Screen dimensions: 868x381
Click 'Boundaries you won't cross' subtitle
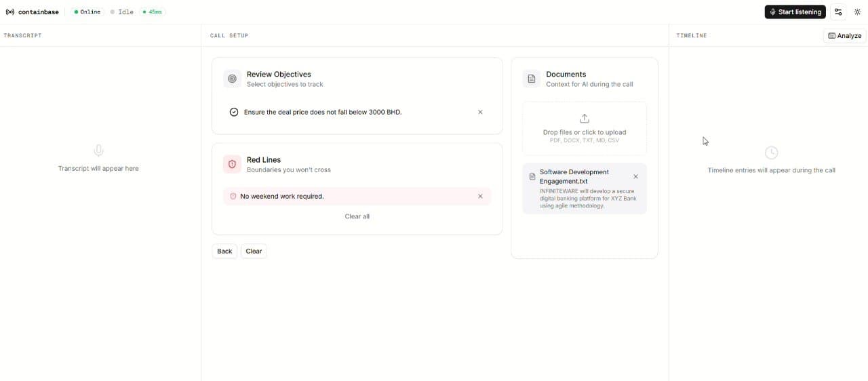pos(289,169)
